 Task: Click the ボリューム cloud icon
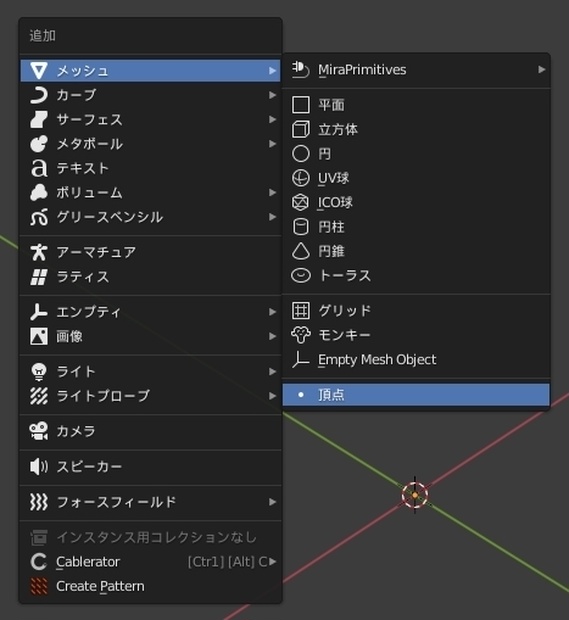pos(39,193)
